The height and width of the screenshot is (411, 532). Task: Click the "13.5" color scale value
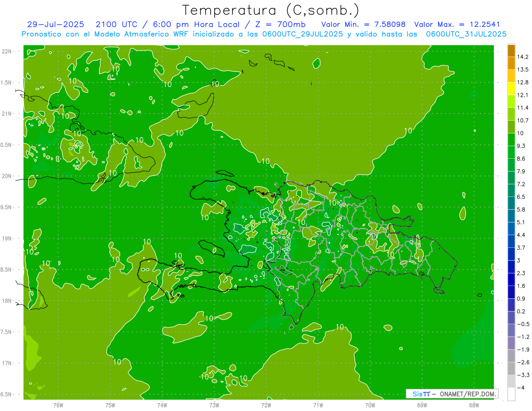[523, 70]
